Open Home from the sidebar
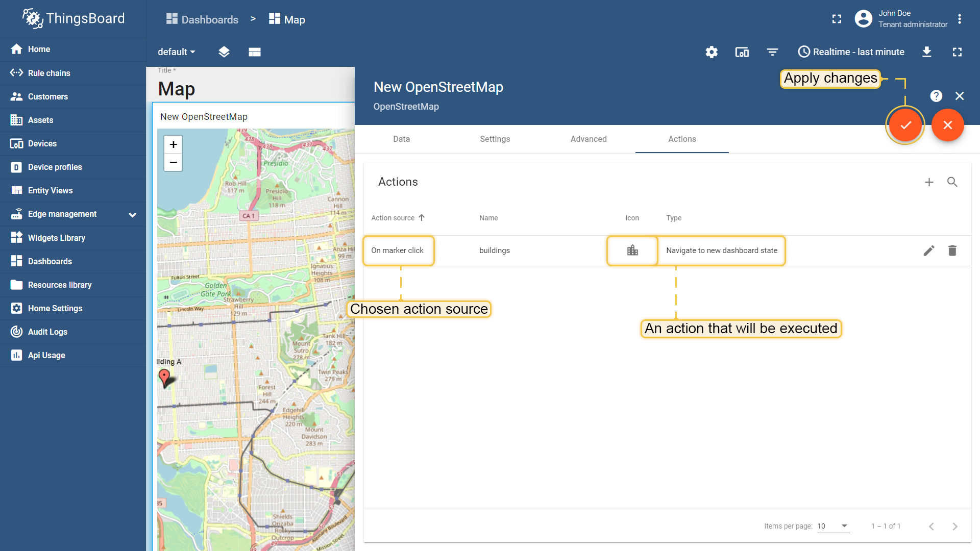Image resolution: width=980 pixels, height=551 pixels. click(x=72, y=49)
